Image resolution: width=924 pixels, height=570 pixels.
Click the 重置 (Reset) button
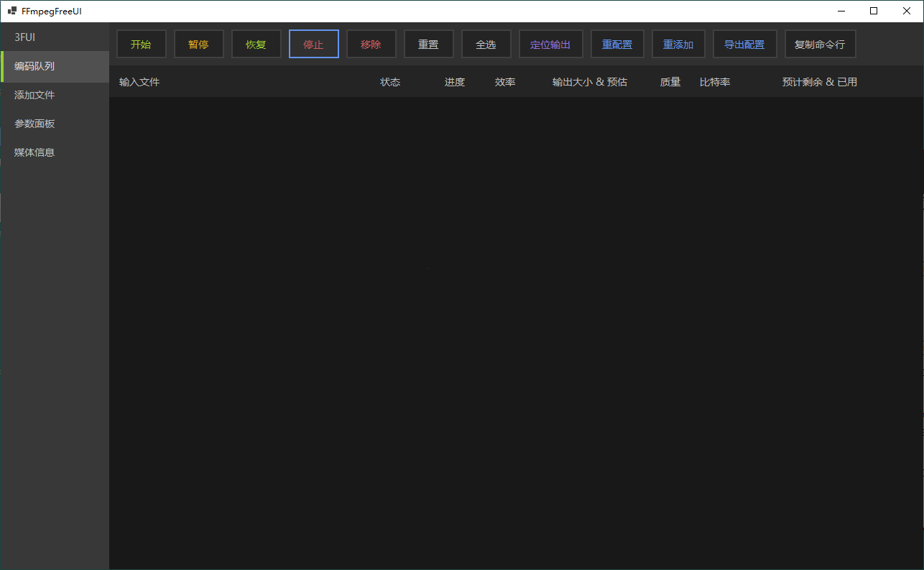point(428,44)
